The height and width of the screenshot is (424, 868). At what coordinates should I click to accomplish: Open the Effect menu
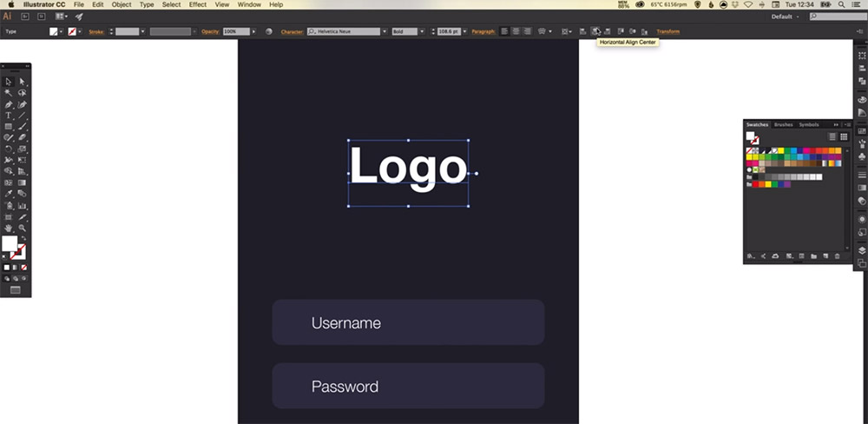point(198,4)
